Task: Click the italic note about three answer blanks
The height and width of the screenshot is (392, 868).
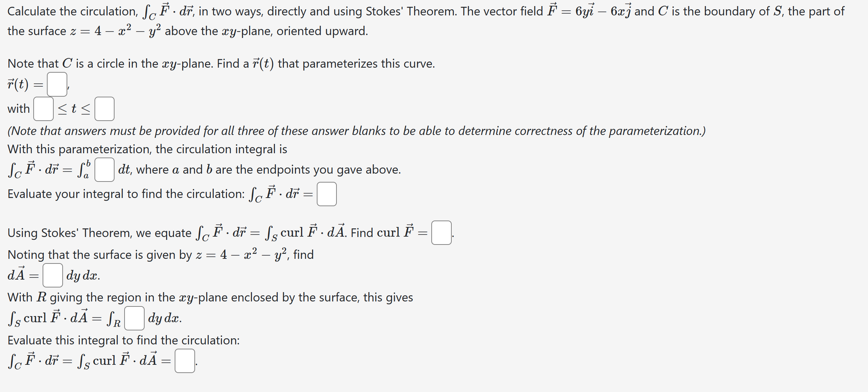Action: pyautogui.click(x=356, y=131)
